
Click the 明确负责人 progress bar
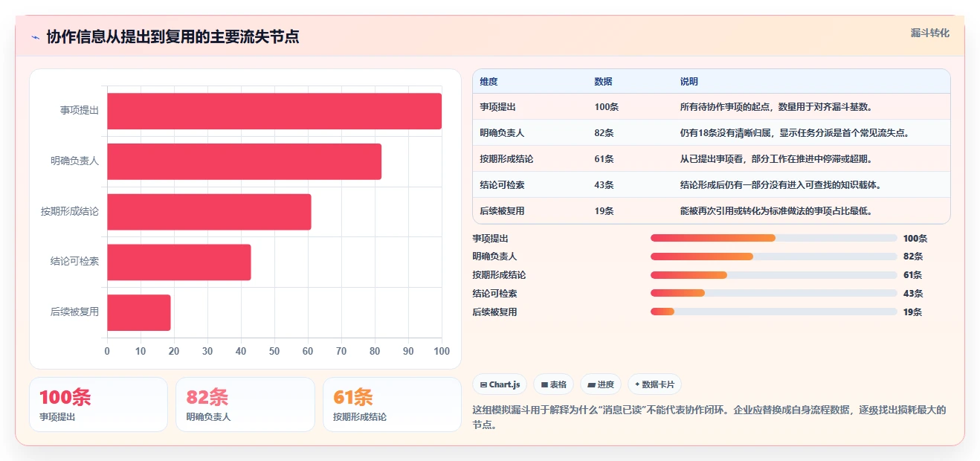pos(774,257)
